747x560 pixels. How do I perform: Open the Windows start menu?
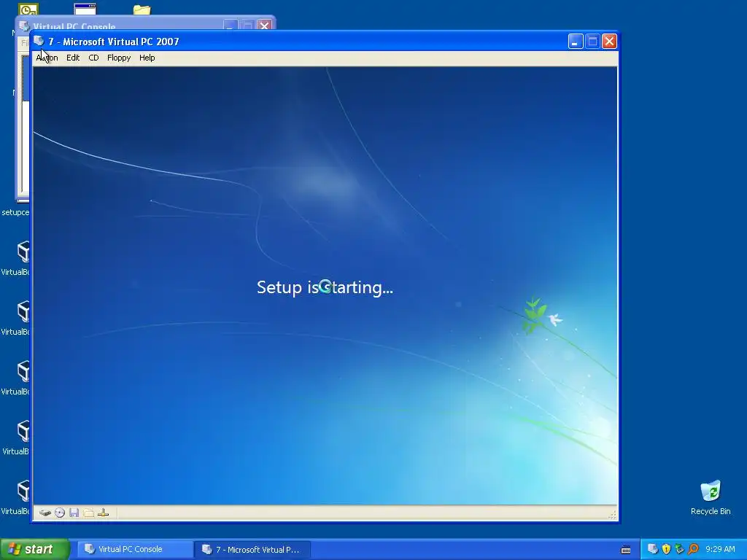click(35, 549)
